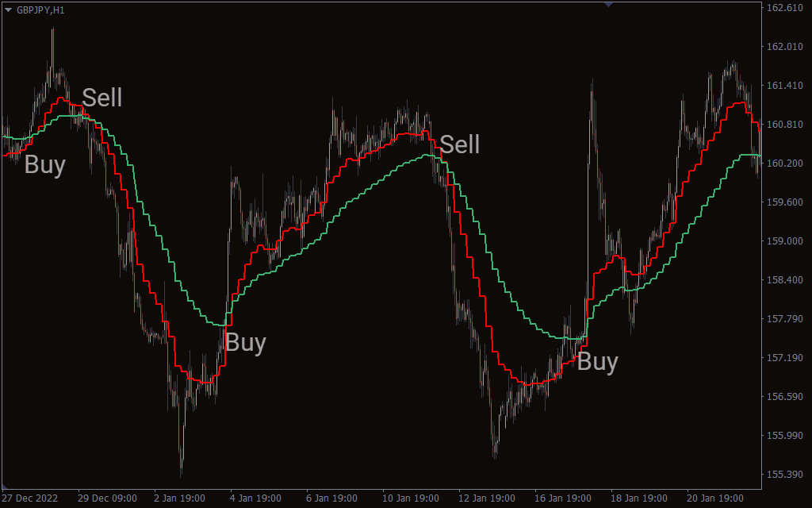Select the 29 Dec 09:00 time label
The image size is (812, 508).
(107, 498)
